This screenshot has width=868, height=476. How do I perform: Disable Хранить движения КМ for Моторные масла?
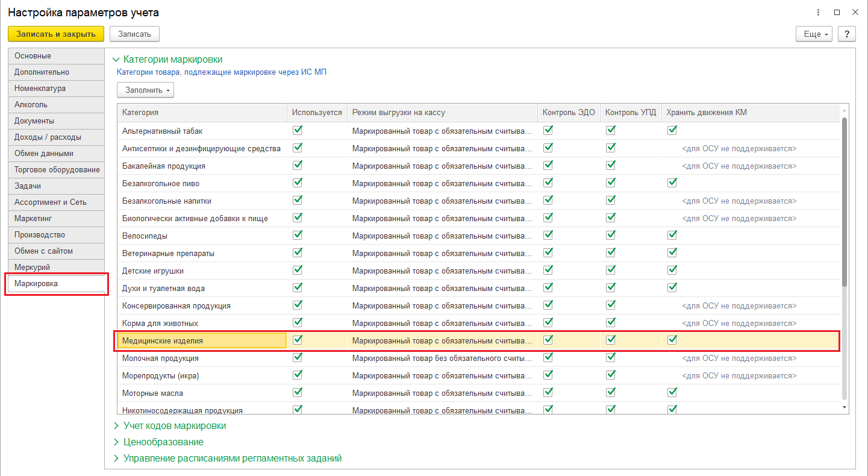pos(672,392)
